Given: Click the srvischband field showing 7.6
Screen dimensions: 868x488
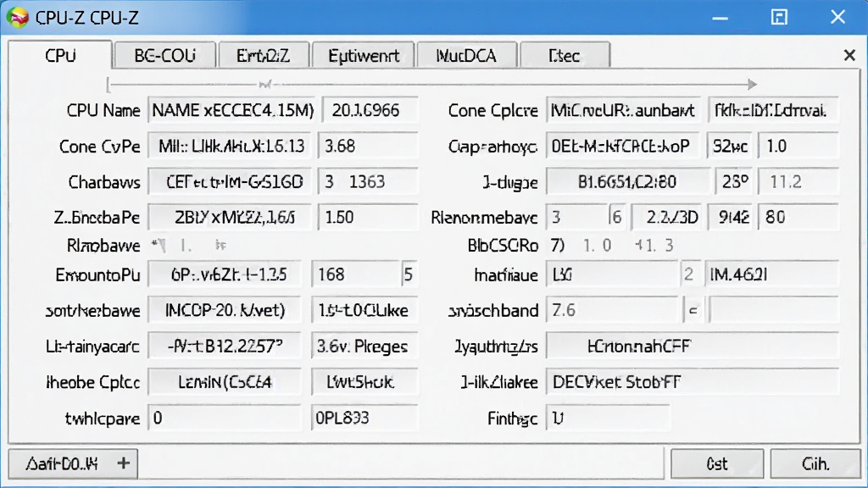Looking at the screenshot, I should pyautogui.click(x=612, y=310).
